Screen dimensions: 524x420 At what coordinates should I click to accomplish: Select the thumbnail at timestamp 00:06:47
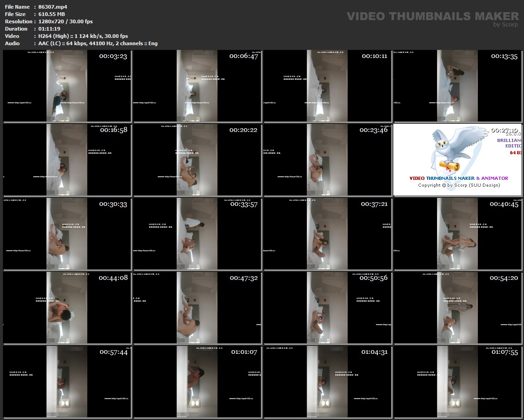click(197, 86)
